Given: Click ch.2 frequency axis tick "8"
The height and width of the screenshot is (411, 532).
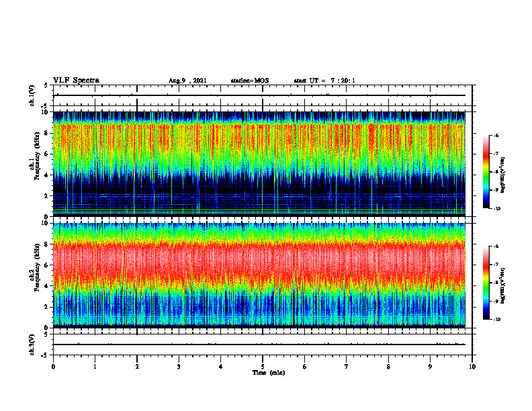Looking at the screenshot, I should click(x=47, y=244).
